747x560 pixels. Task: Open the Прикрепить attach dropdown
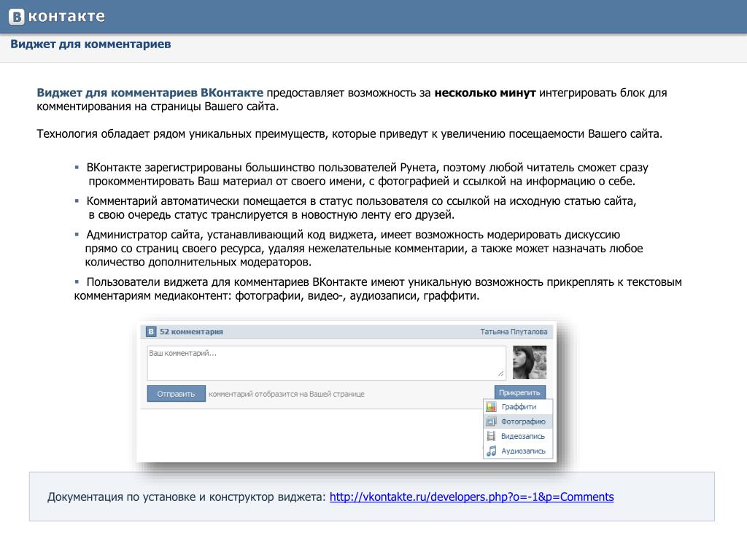[519, 392]
